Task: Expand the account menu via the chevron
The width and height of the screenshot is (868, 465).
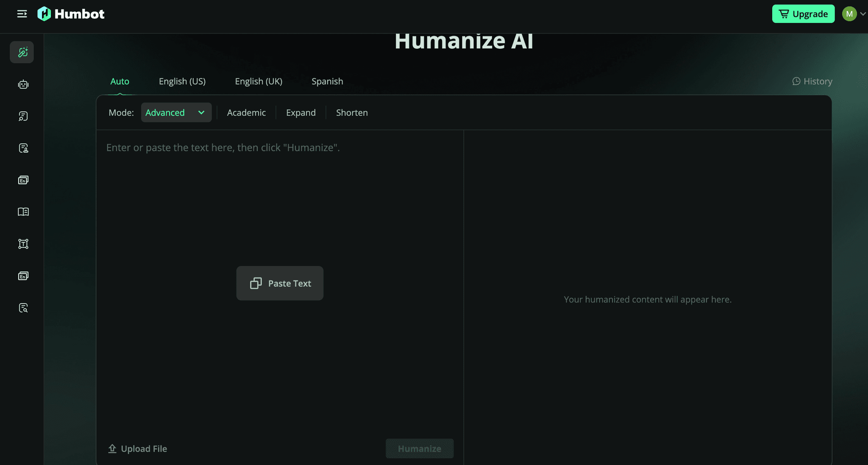Action: pyautogui.click(x=863, y=14)
